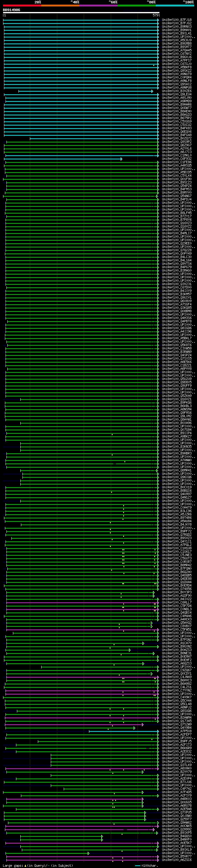Select hit label UniRef100_B9GMB8
Image resolution: width=197 pixels, height=868 pixels.
(x=176, y=44)
